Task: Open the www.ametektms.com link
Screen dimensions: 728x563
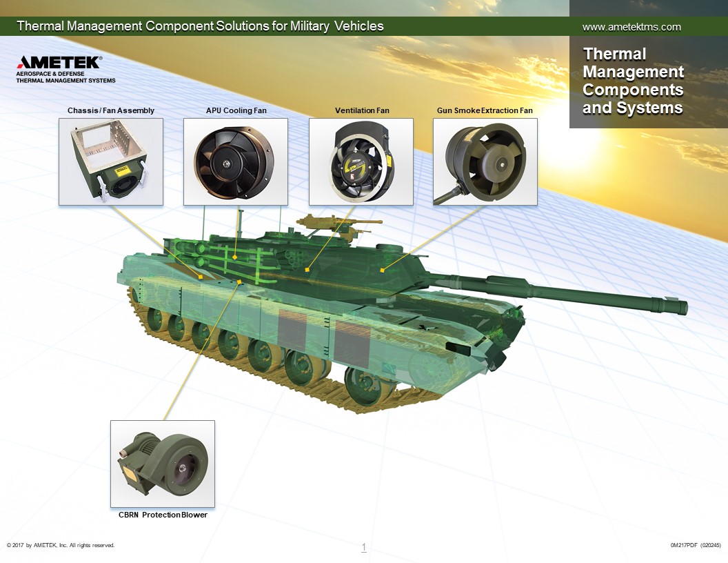Action: tap(631, 27)
